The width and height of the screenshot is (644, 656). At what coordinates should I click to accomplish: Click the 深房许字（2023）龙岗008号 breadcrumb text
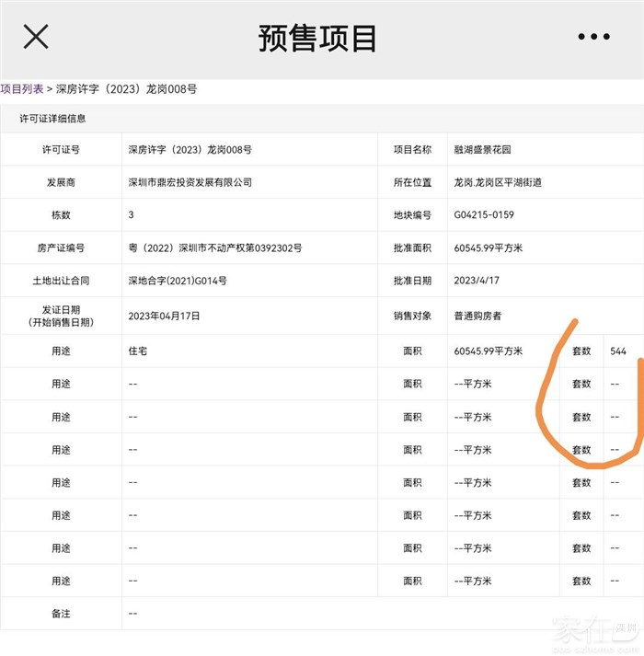coord(126,89)
